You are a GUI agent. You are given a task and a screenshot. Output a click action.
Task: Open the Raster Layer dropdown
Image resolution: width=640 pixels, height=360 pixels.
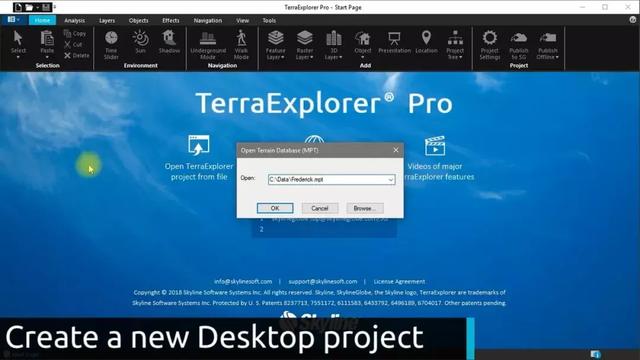click(304, 45)
